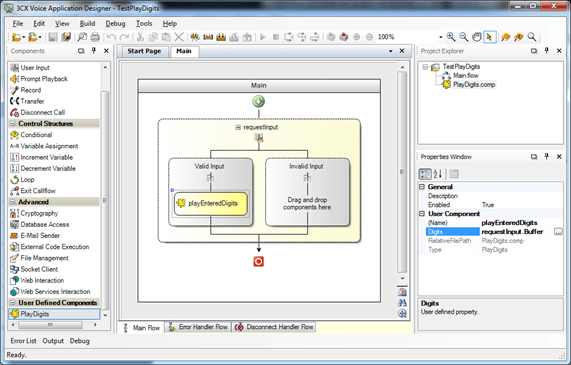This screenshot has height=365, width=571.
Task: Open the Error List panel
Action: pyautogui.click(x=23, y=341)
